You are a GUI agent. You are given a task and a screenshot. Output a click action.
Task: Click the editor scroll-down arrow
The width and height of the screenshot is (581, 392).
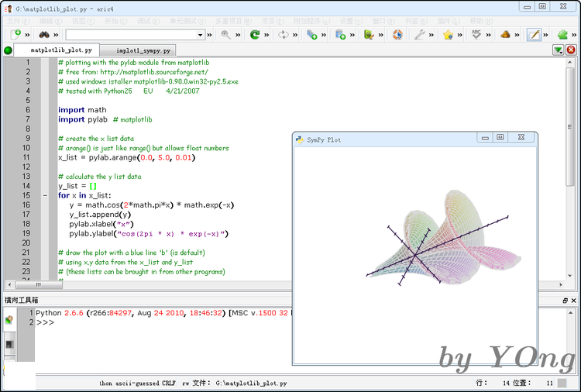pyautogui.click(x=570, y=276)
